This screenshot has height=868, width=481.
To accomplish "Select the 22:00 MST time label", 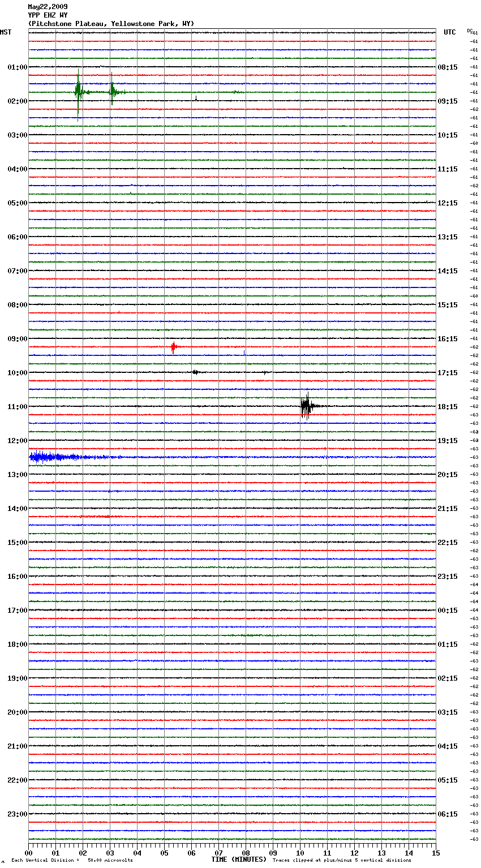I will (x=17, y=780).
